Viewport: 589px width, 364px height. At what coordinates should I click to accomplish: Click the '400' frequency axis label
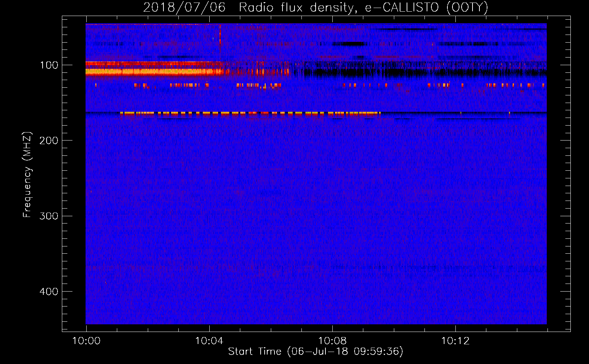49,292
